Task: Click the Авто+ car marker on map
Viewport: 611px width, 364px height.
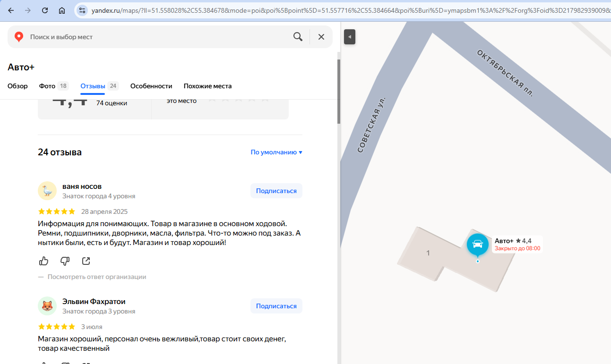Action: pyautogui.click(x=478, y=245)
